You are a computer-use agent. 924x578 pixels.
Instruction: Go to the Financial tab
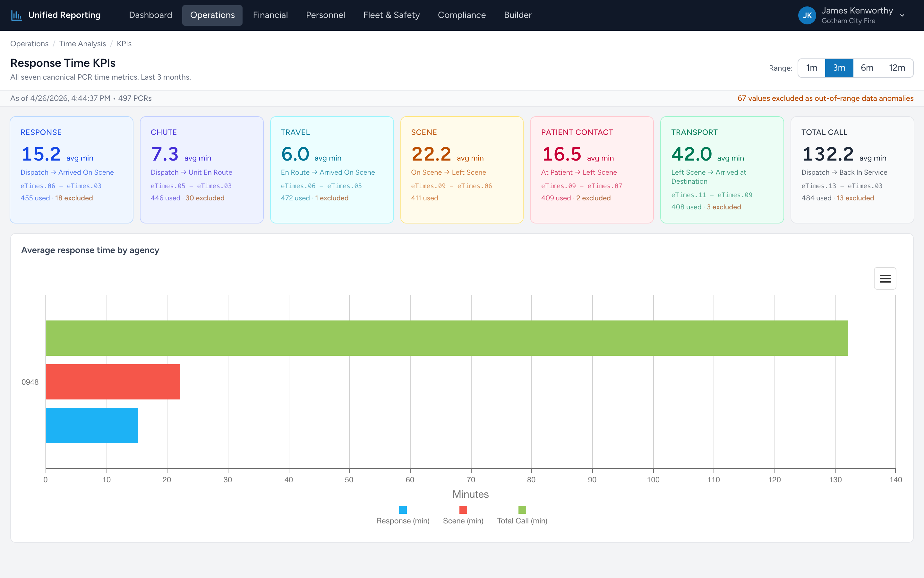(270, 15)
